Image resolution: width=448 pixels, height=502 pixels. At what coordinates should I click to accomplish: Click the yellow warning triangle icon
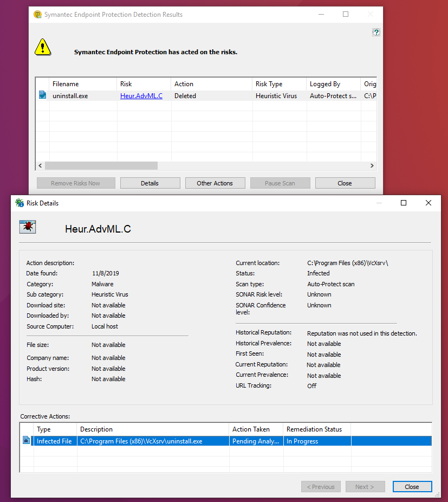(43, 47)
